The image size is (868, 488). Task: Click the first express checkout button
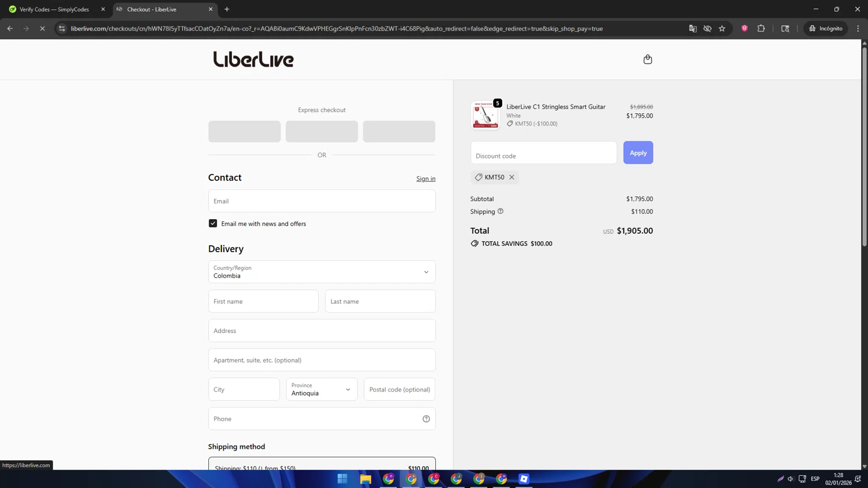244,131
